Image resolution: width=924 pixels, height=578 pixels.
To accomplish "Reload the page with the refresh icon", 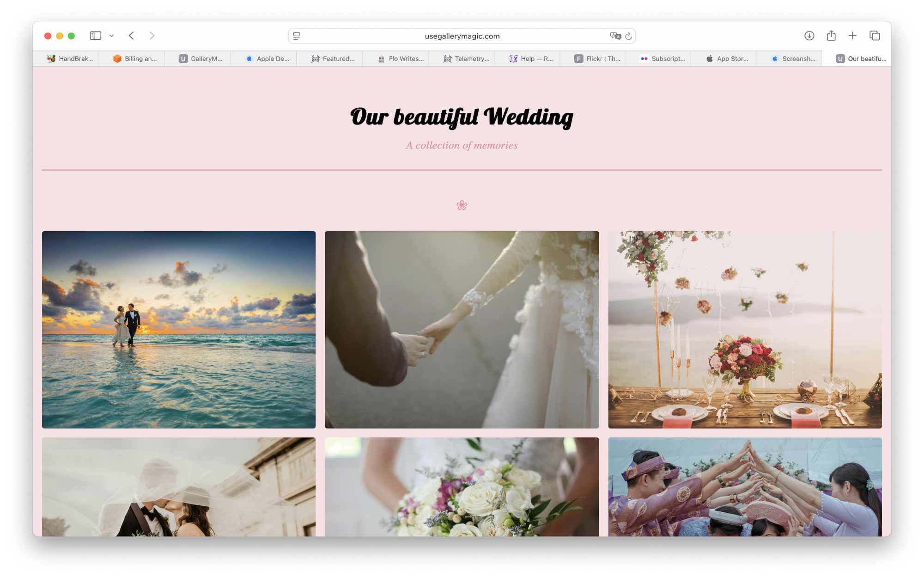I will point(628,36).
